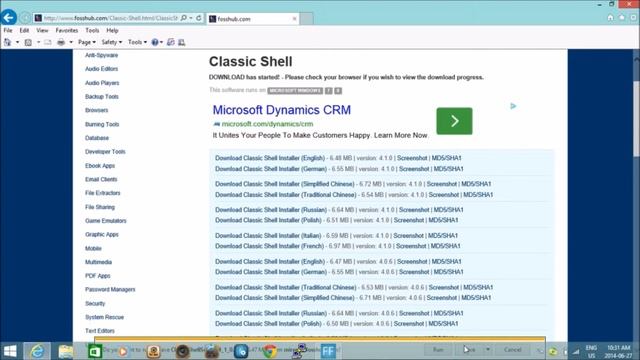Download Classic Shell Installer (German) version 4.1.0

(271, 169)
